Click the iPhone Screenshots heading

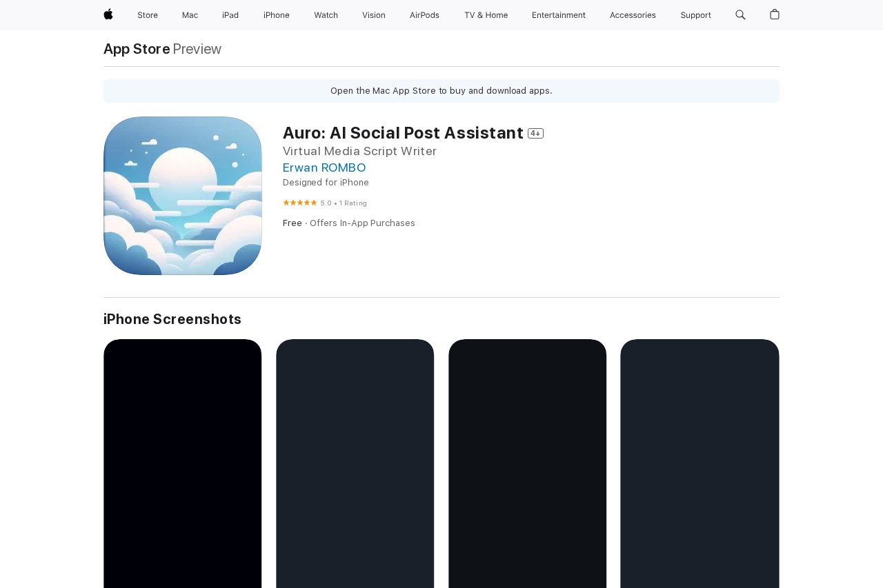coord(172,319)
